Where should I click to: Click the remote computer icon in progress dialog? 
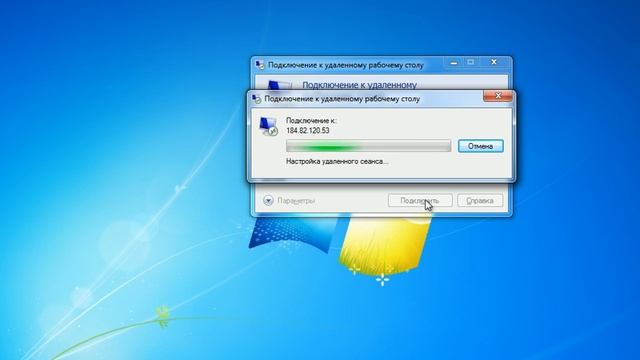tap(269, 126)
